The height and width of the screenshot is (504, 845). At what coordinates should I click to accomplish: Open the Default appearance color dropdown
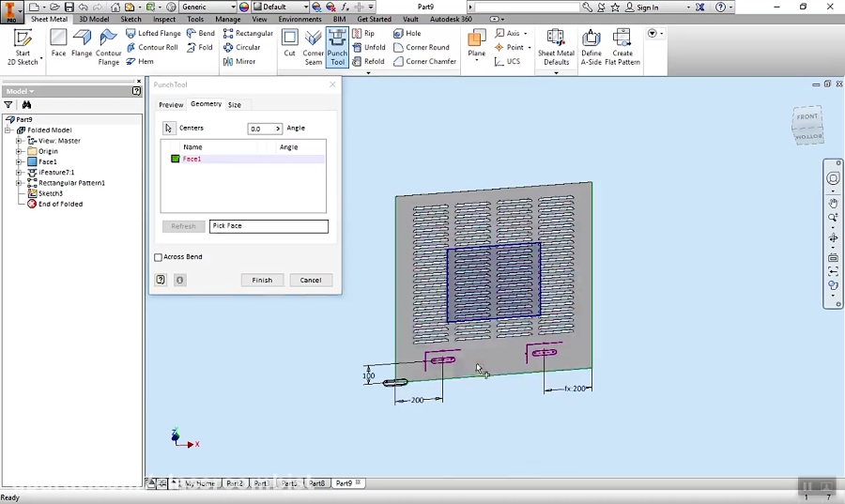point(304,8)
